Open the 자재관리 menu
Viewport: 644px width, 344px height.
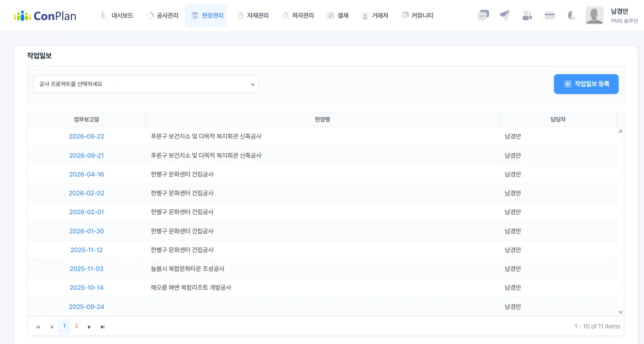coord(253,16)
